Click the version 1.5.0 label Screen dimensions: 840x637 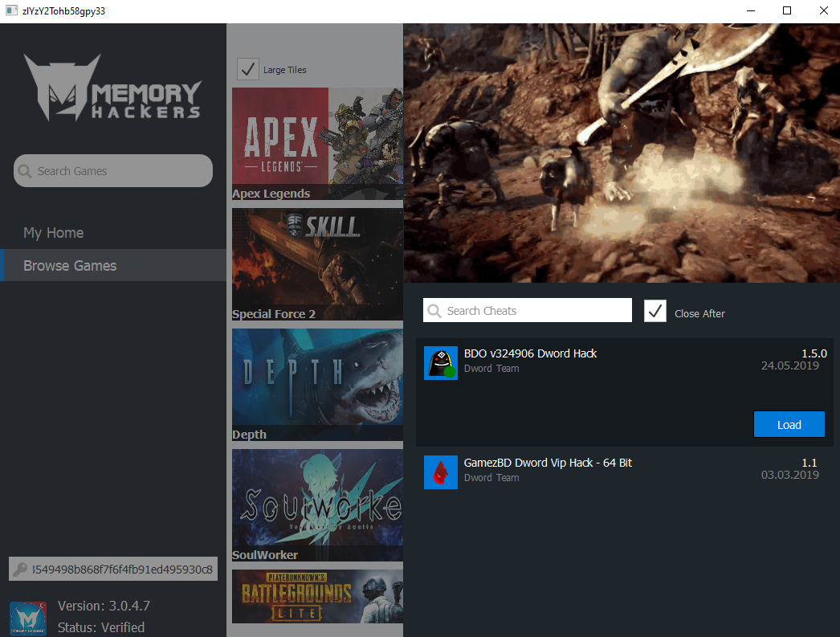point(813,353)
